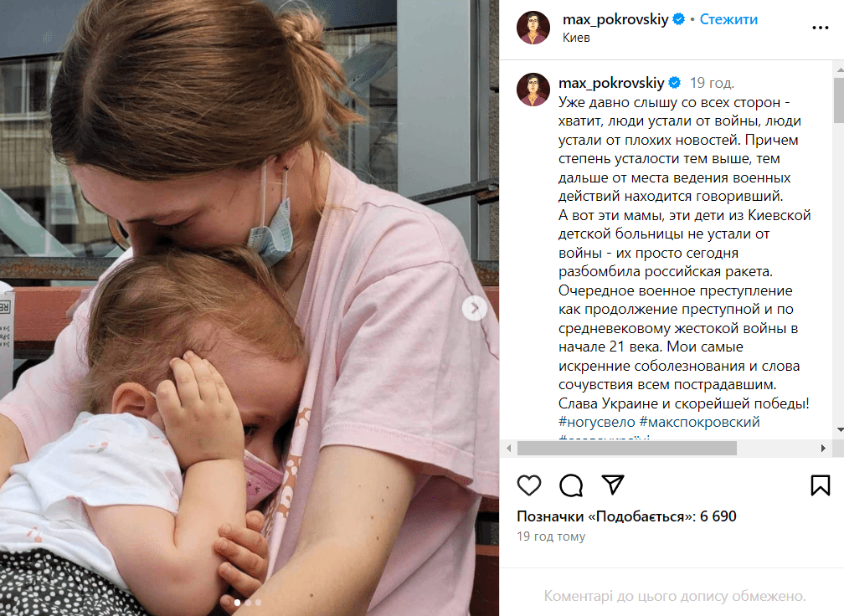Image resolution: width=844 pixels, height=616 pixels.
Task: Select the second carousel indicator dot
Action: [x=248, y=603]
